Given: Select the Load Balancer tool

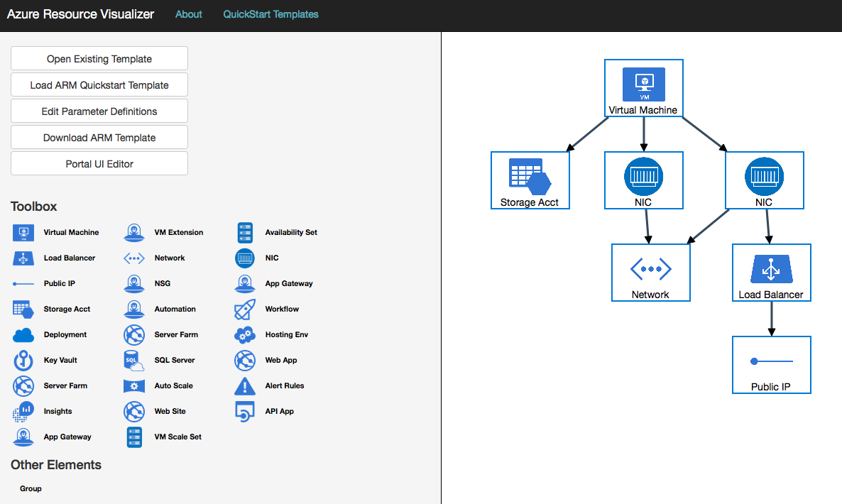Looking at the screenshot, I should tap(23, 258).
